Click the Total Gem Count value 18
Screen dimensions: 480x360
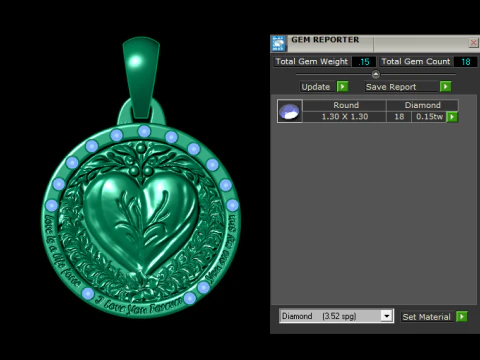tap(465, 62)
